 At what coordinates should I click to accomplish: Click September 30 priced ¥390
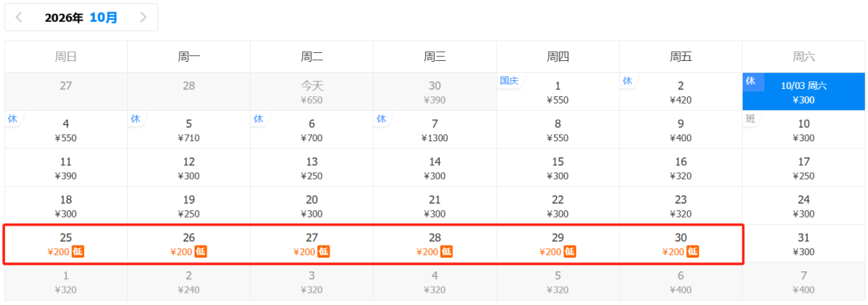click(435, 91)
